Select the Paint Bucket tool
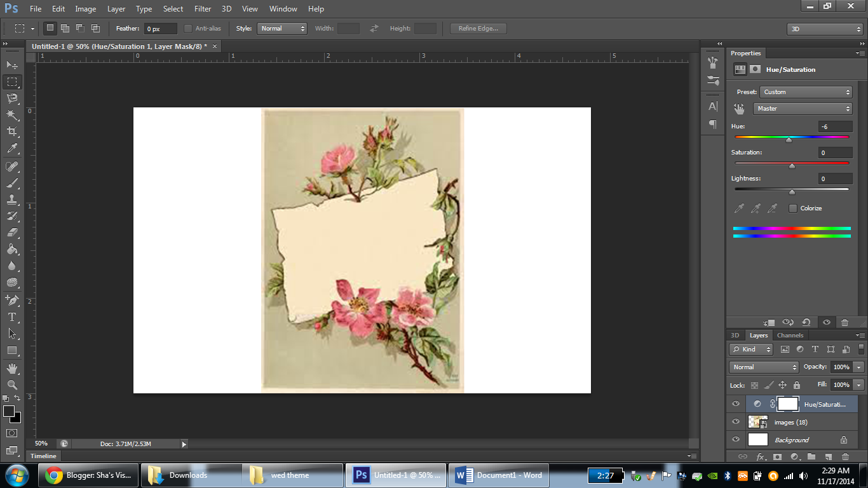 tap(12, 249)
